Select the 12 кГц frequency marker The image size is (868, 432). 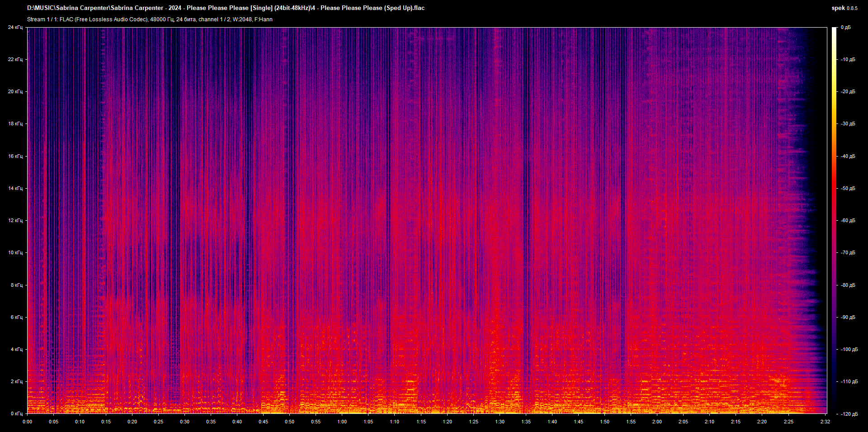click(x=16, y=220)
